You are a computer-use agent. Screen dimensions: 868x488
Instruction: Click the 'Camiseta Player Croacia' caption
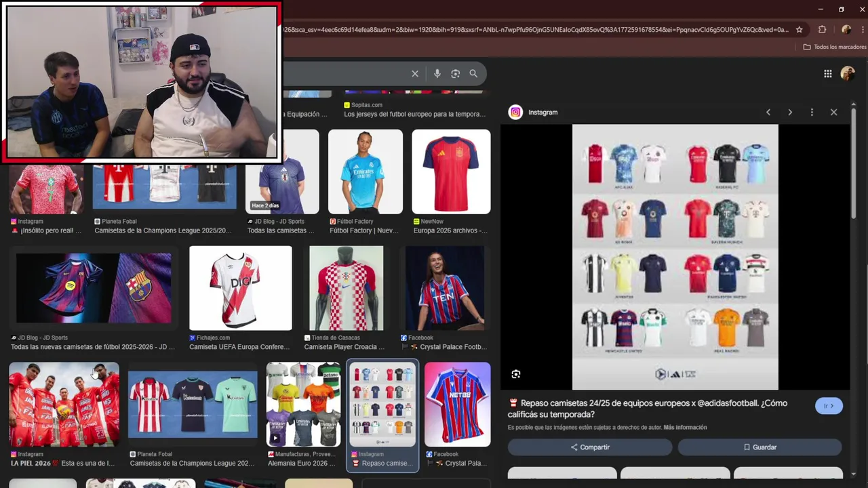(344, 347)
